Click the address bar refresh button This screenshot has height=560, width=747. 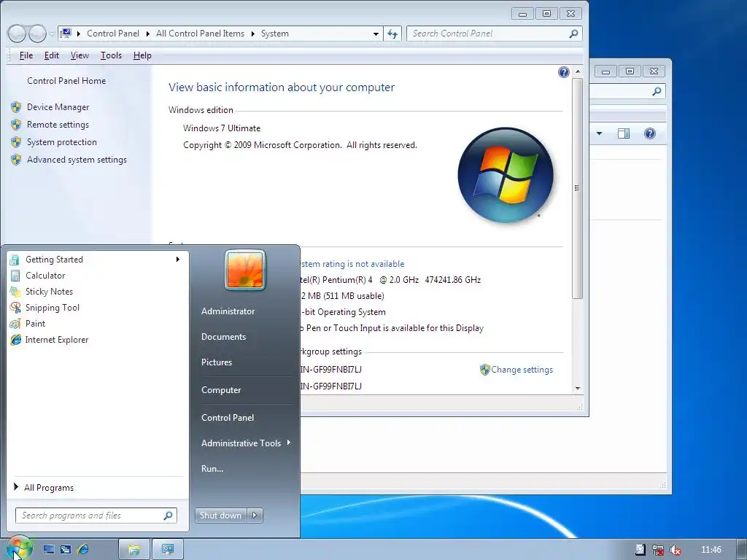point(392,34)
